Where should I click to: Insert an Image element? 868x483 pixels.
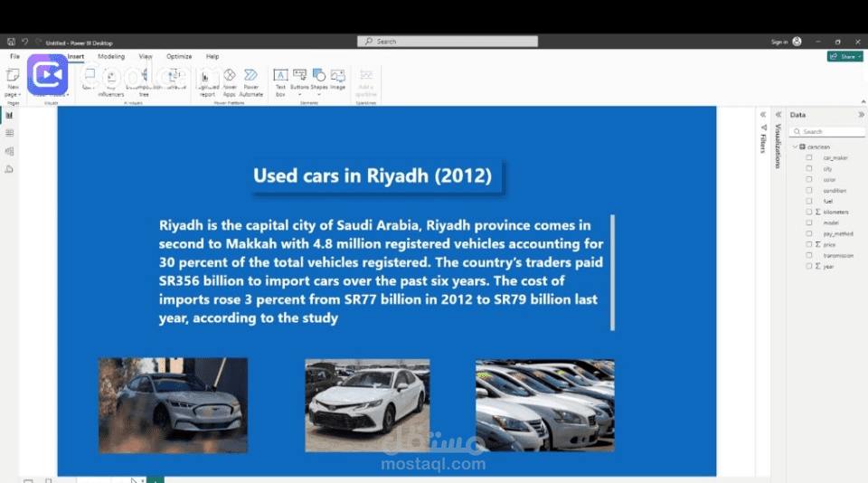pyautogui.click(x=337, y=80)
